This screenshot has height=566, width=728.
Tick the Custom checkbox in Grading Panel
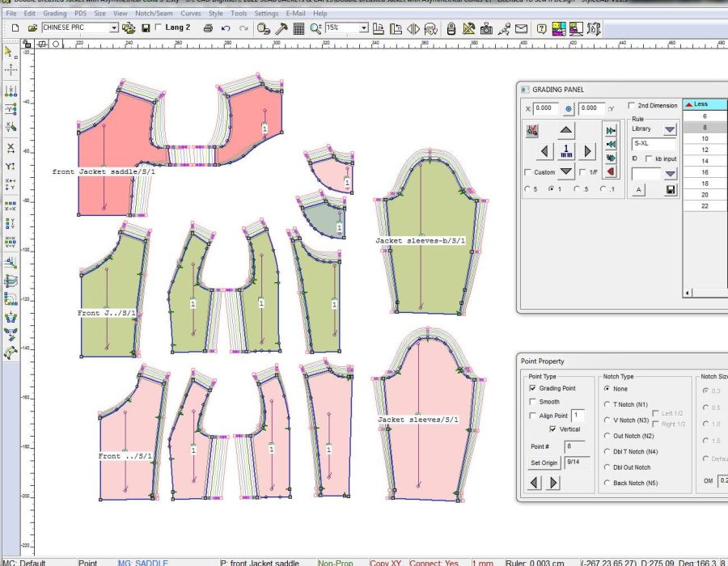(528, 172)
